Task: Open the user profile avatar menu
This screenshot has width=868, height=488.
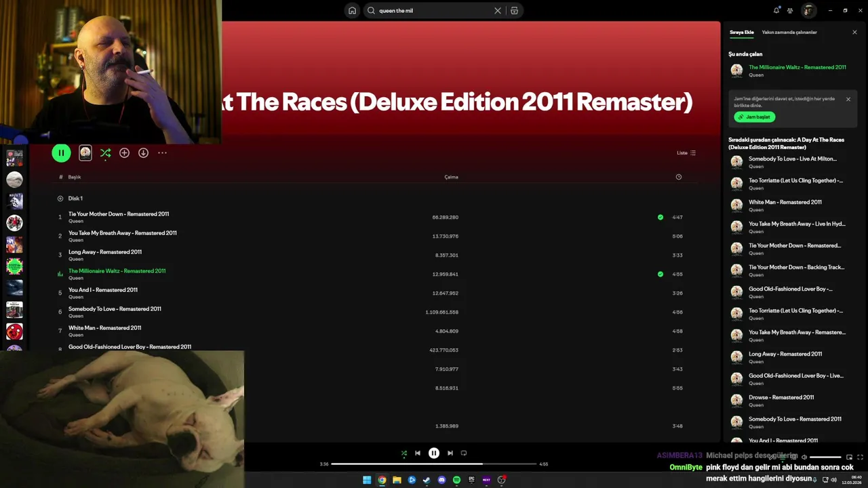Action: (x=808, y=10)
